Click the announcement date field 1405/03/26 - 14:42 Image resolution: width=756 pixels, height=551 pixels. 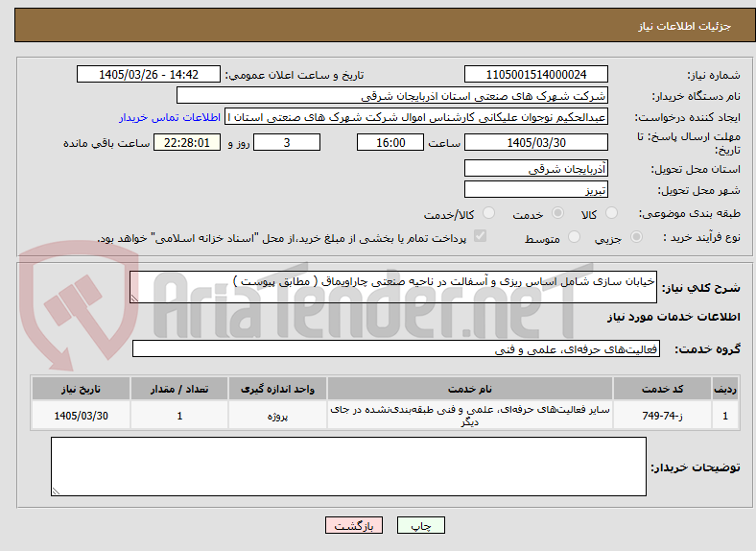149,74
